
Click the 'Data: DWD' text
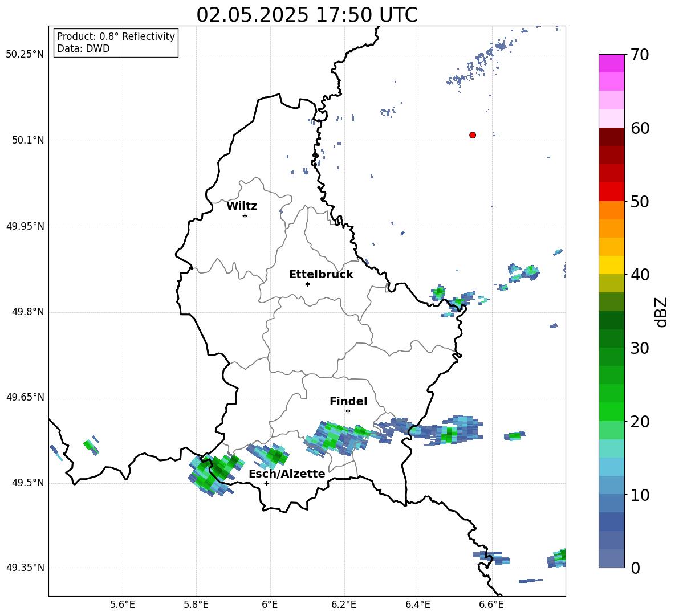[83, 48]
